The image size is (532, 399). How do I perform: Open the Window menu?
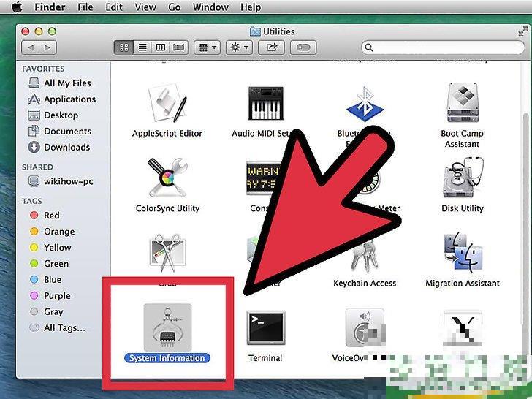210,7
